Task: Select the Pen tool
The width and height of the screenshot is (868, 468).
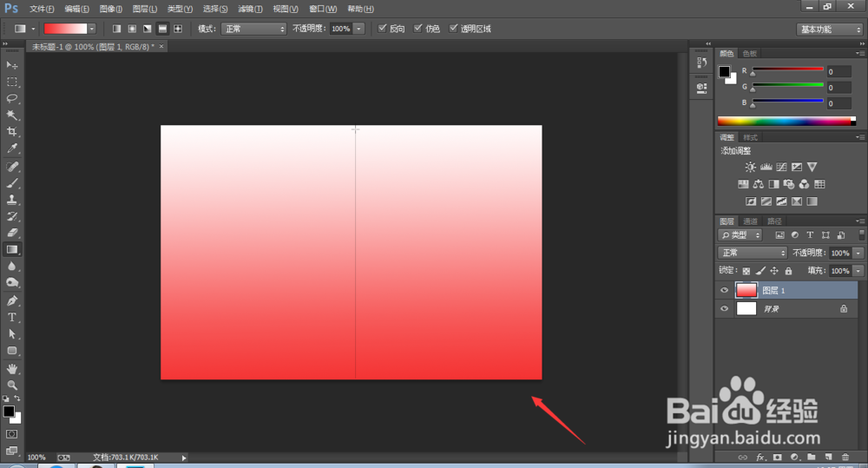Action: (11, 300)
